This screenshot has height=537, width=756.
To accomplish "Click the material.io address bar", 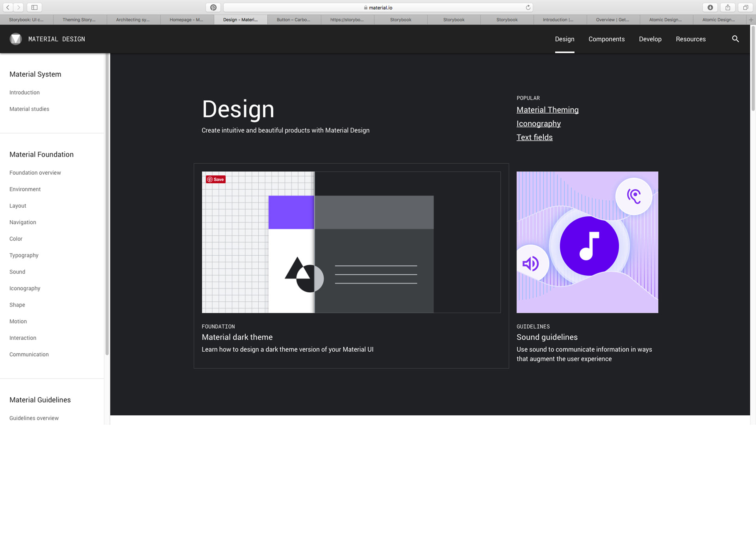I will 378,7.
